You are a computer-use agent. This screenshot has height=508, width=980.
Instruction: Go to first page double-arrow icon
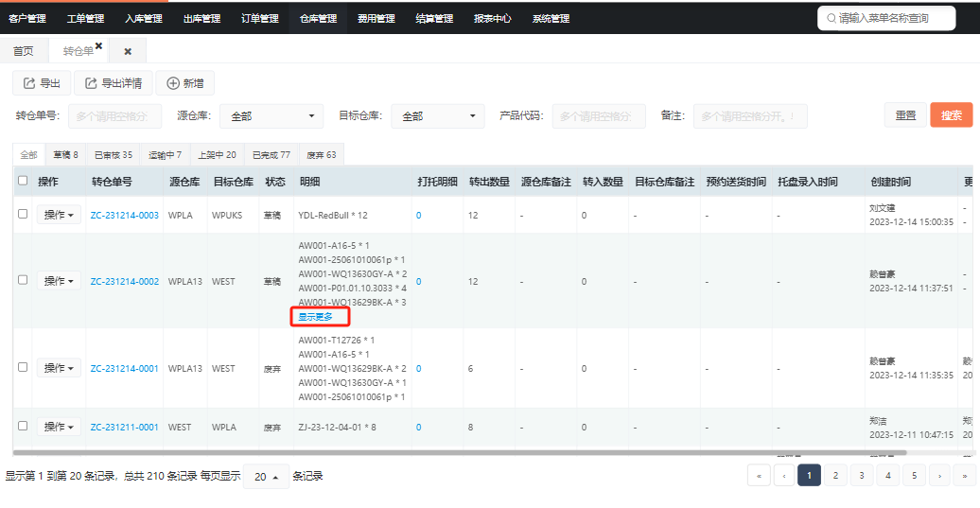click(759, 476)
